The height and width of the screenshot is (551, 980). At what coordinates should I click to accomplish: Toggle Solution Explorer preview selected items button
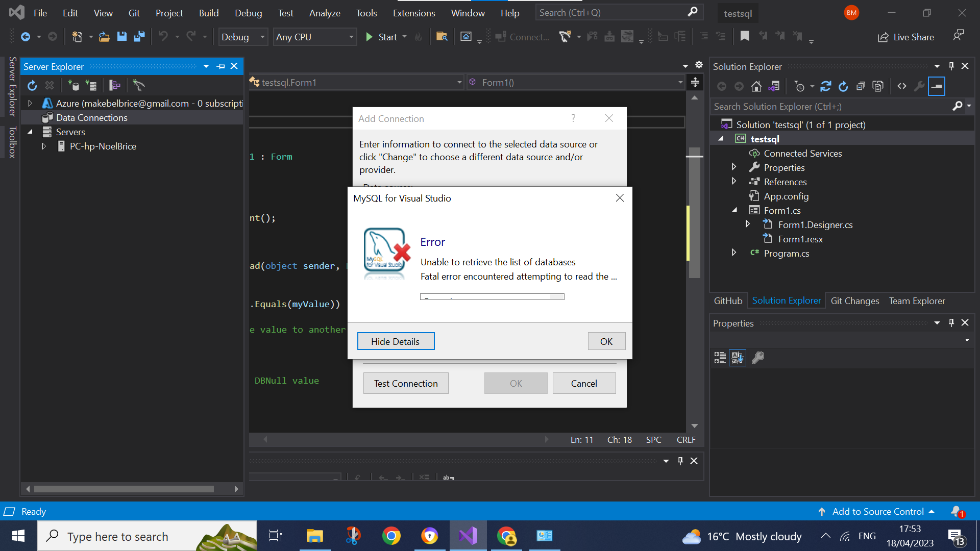click(x=937, y=86)
